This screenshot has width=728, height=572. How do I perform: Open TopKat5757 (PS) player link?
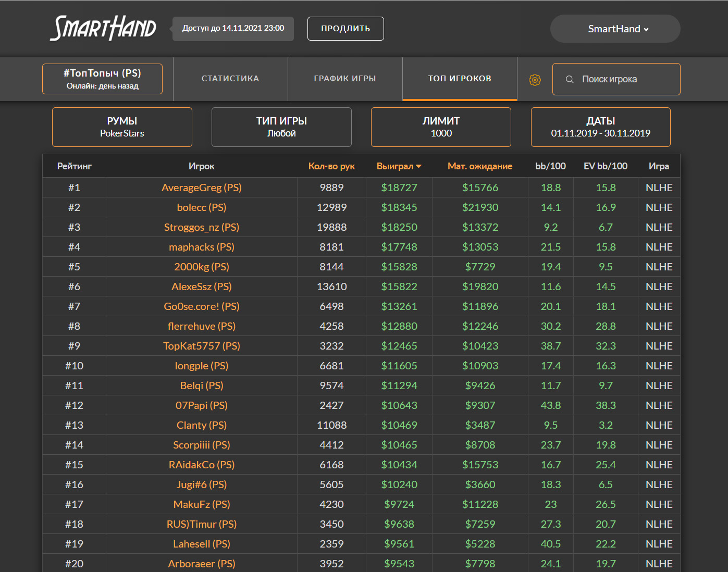click(202, 346)
